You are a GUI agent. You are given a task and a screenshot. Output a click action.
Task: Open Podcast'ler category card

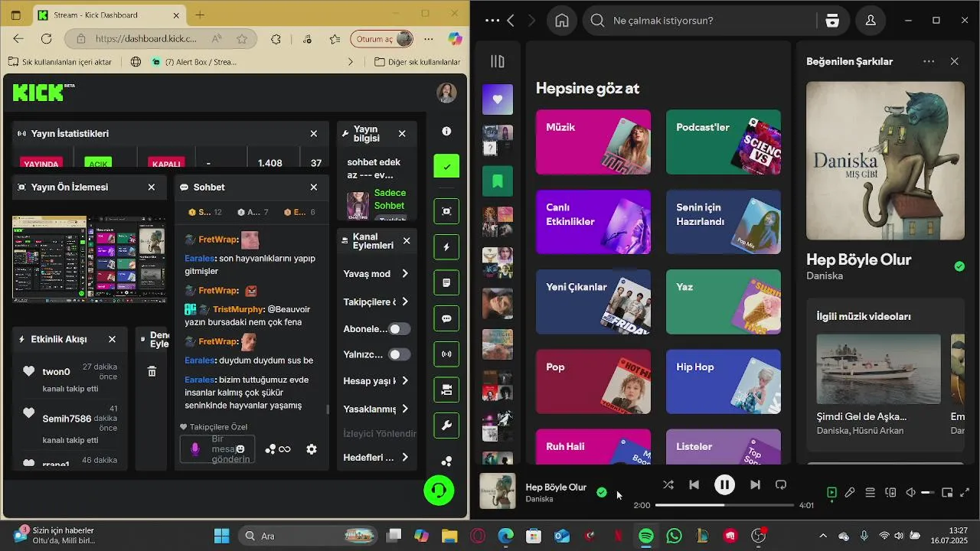(x=724, y=142)
